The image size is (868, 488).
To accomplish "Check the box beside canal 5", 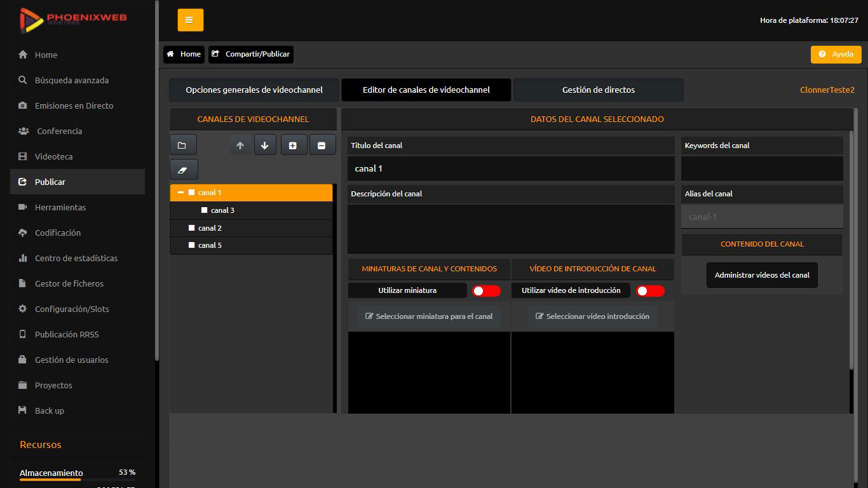I will pos(191,245).
